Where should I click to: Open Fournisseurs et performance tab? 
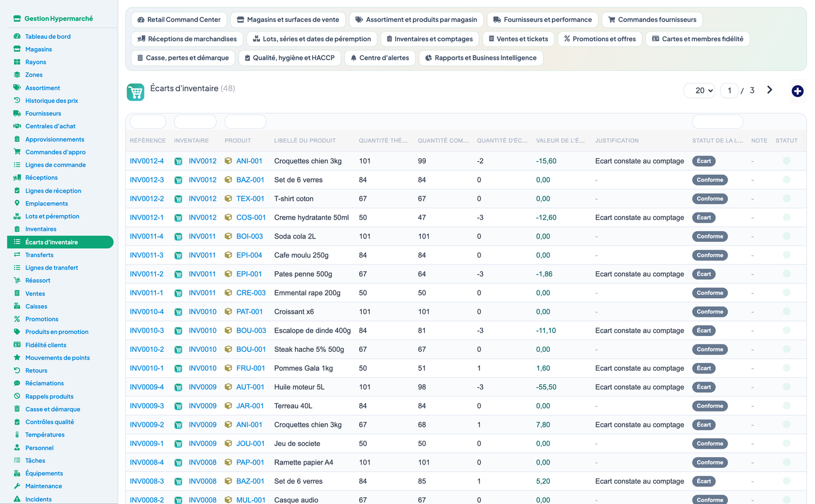542,20
